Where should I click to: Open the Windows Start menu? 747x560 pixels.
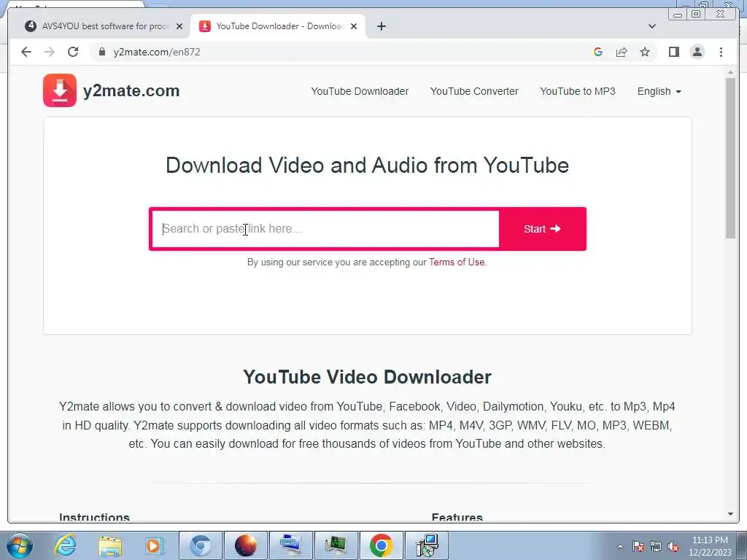[x=19, y=545]
